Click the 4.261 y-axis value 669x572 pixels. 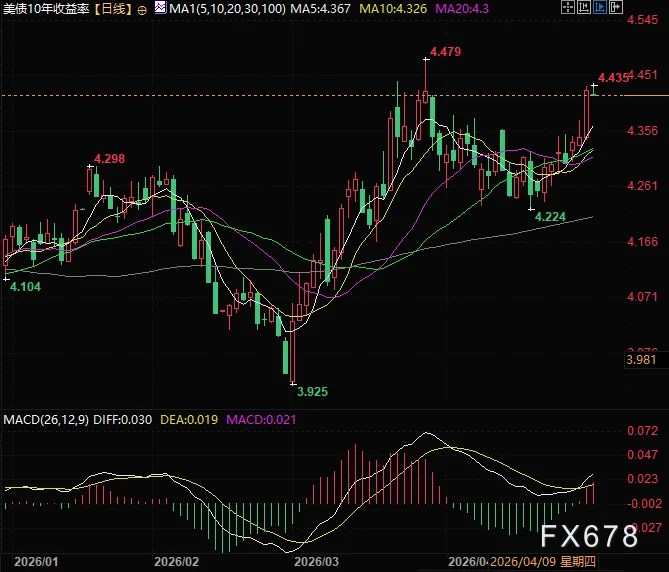pyautogui.click(x=643, y=186)
